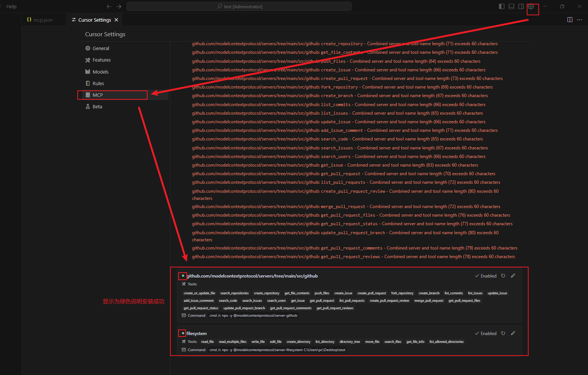Image resolution: width=588 pixels, height=375 pixels.
Task: Refresh the github MCP server
Action: tap(503, 276)
